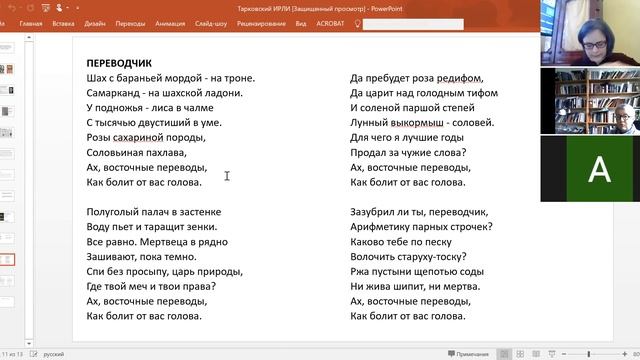Viewport: 640px width, 360px height.
Task: Click the zoom in plus button
Action: (624, 354)
